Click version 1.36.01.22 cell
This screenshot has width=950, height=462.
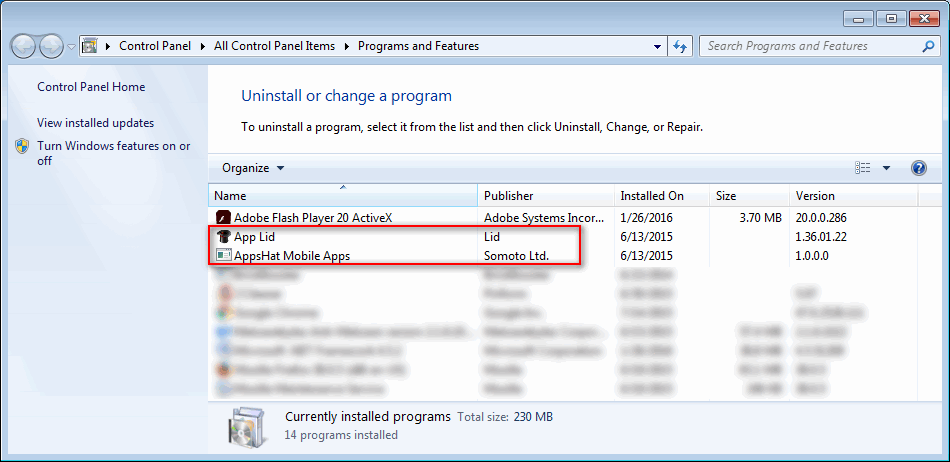point(821,237)
